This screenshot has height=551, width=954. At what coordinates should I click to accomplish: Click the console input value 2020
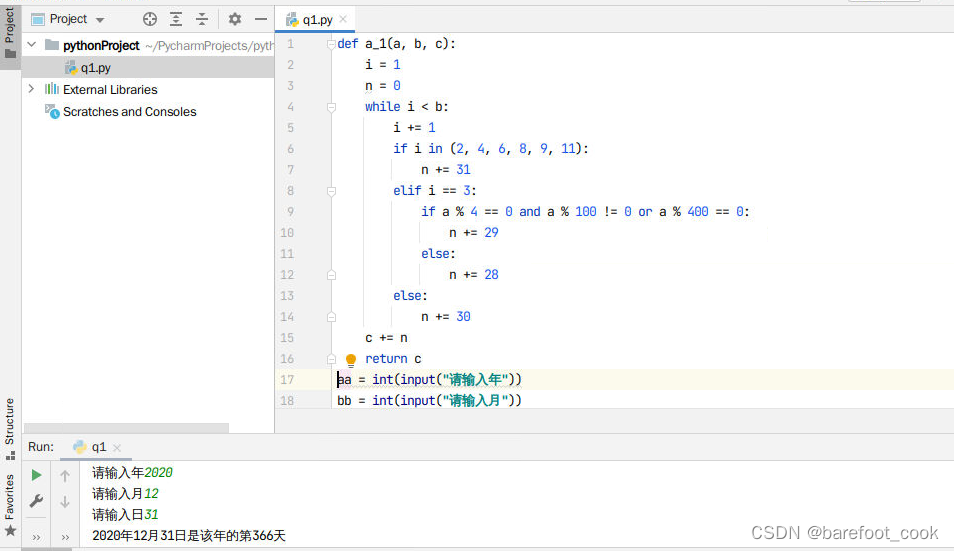158,473
